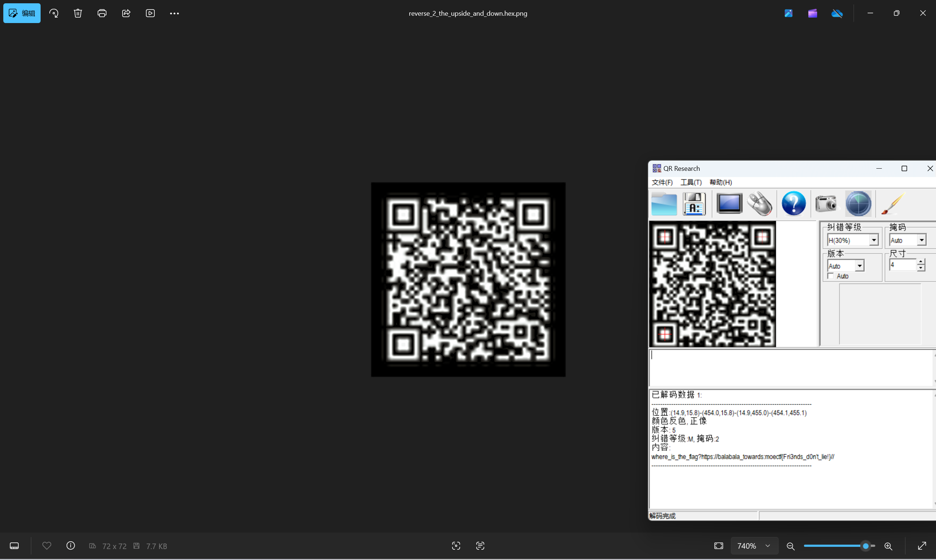Click the large QR image in Photos viewer

tap(468, 279)
